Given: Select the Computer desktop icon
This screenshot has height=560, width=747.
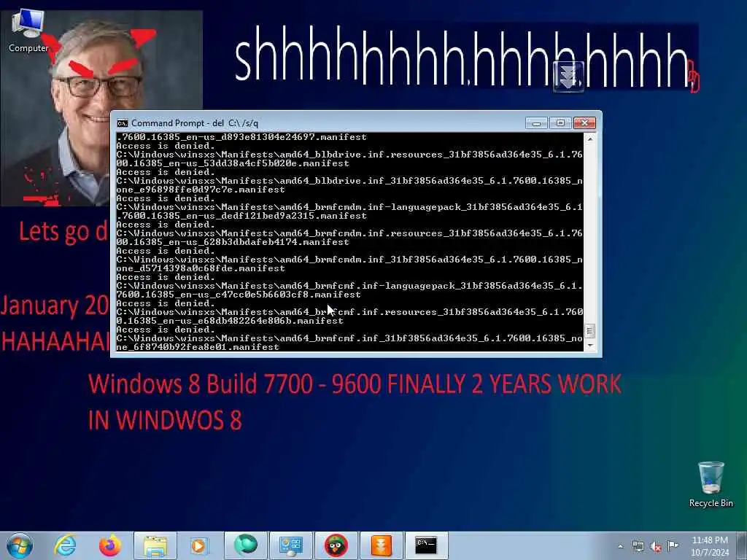Looking at the screenshot, I should click(x=28, y=31).
